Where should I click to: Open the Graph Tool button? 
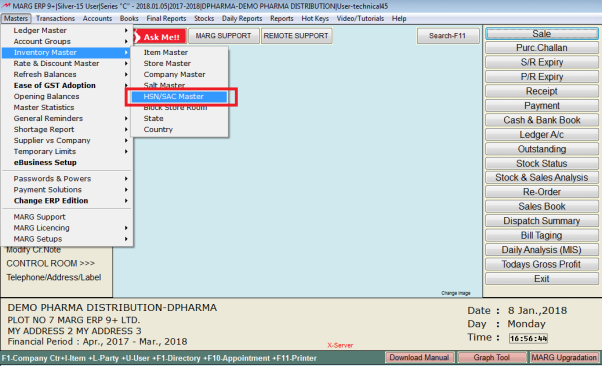491,357
